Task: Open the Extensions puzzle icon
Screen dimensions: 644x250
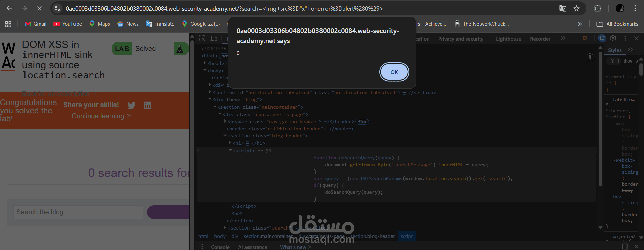Action: click(598, 8)
